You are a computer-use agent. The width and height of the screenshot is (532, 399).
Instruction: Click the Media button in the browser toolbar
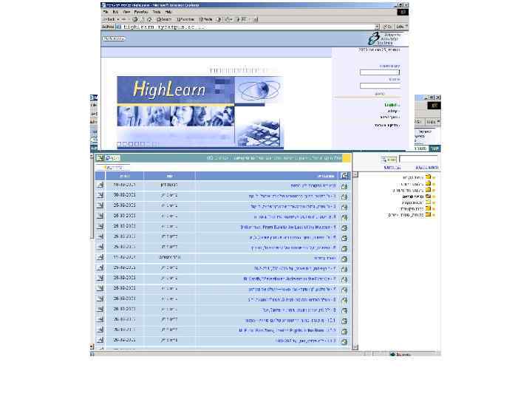pyautogui.click(x=205, y=19)
